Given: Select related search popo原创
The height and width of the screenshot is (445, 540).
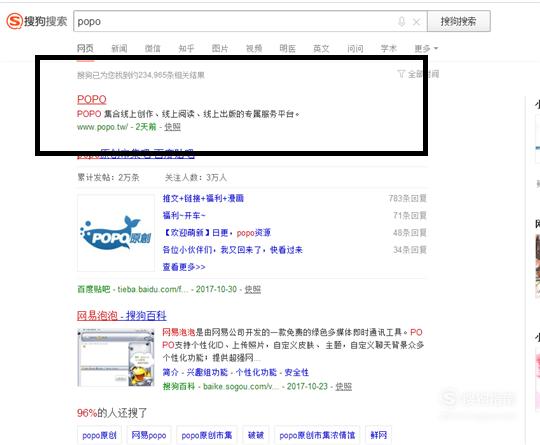Looking at the screenshot, I should tap(99, 435).
